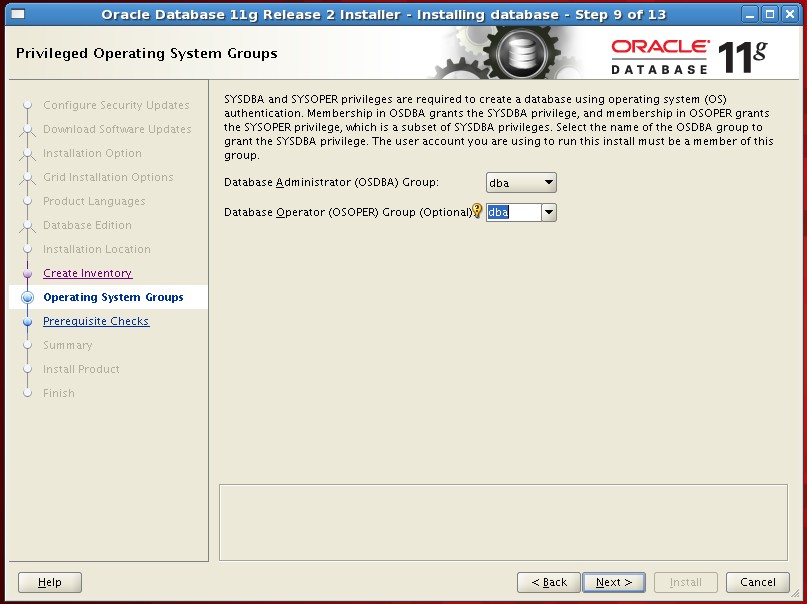Click the Help button
The width and height of the screenshot is (807, 604).
click(50, 582)
